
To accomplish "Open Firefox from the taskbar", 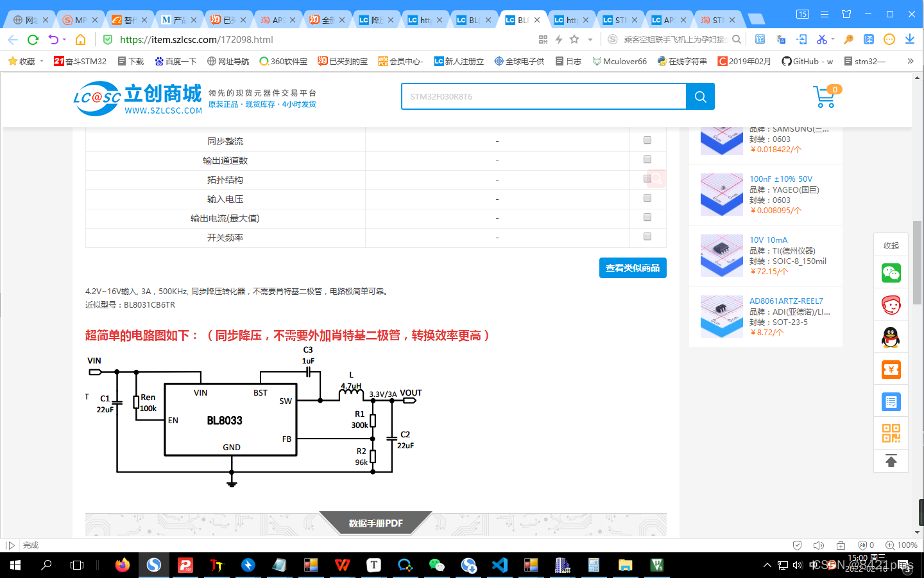I will click(x=122, y=565).
